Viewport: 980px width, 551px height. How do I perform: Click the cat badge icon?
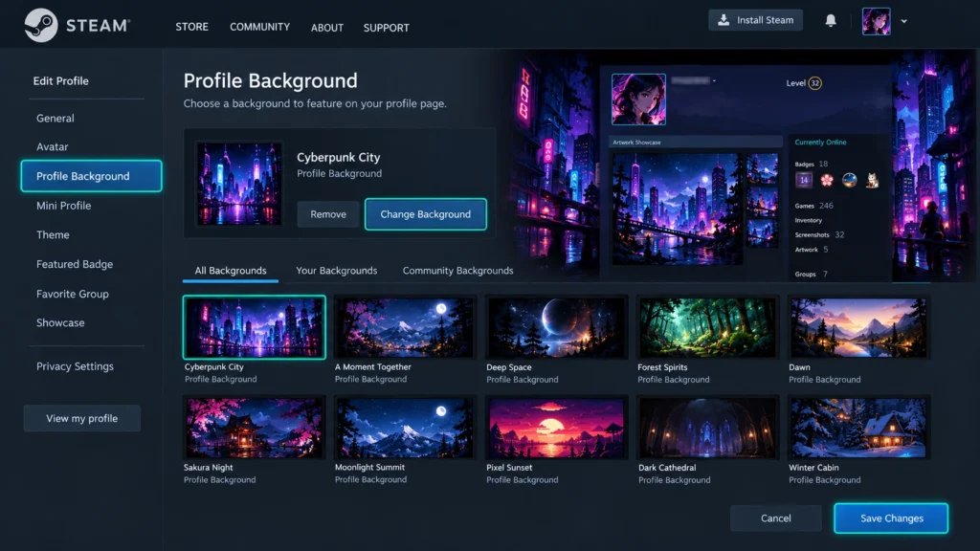coord(872,181)
